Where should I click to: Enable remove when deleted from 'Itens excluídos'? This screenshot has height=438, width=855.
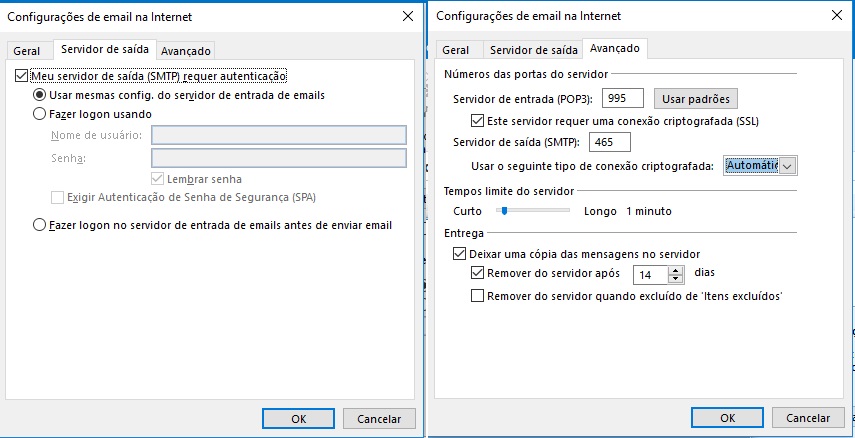pos(477,296)
